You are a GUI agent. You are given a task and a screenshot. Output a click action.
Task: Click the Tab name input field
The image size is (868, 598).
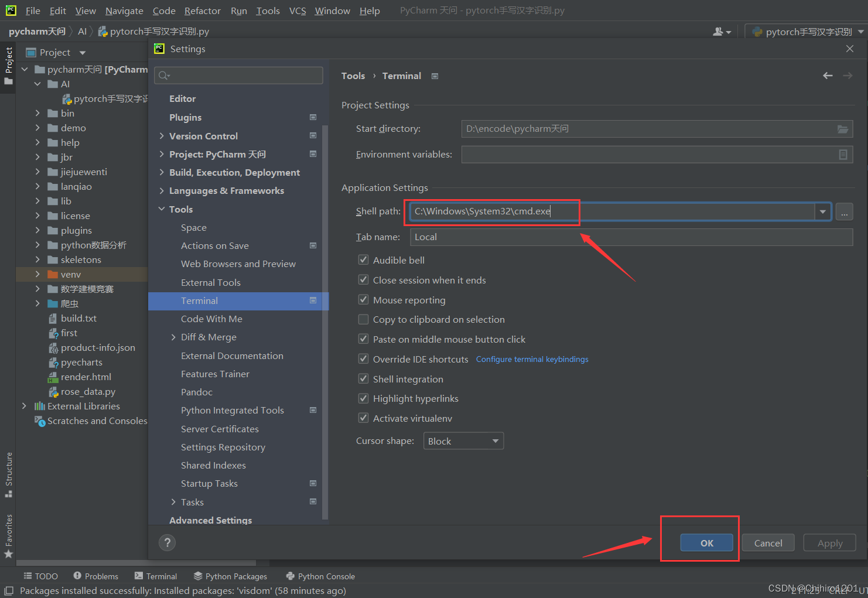click(631, 237)
